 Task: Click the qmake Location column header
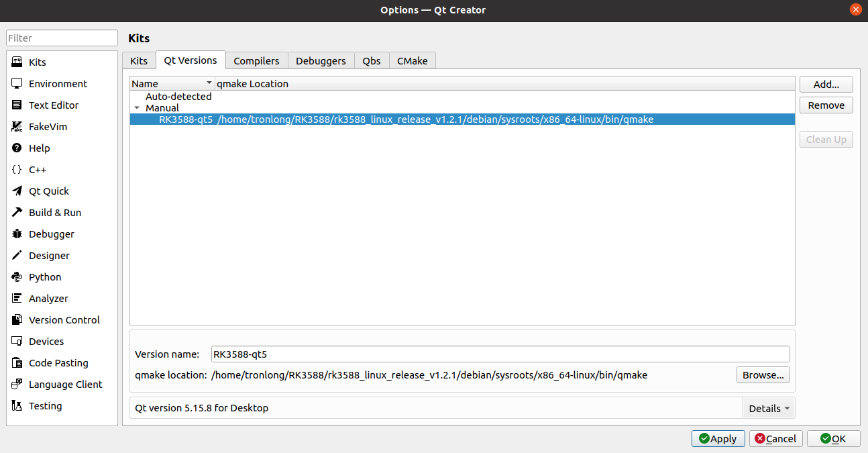coord(504,83)
